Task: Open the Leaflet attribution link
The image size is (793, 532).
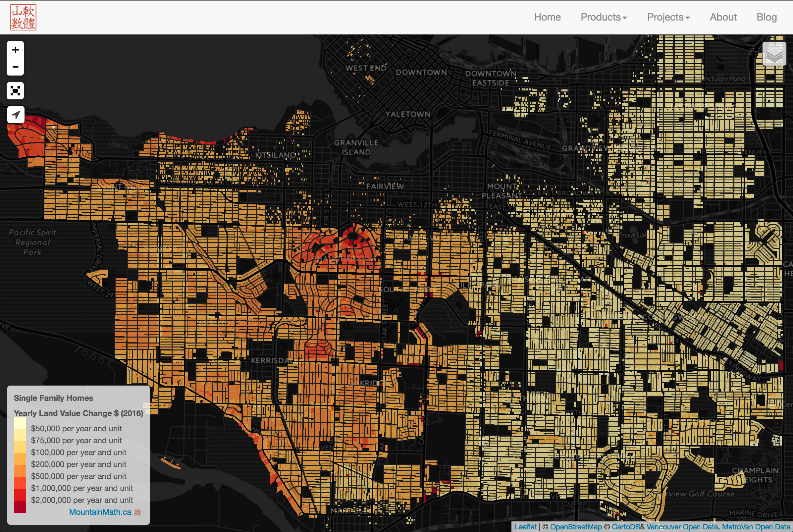Action: (x=525, y=527)
